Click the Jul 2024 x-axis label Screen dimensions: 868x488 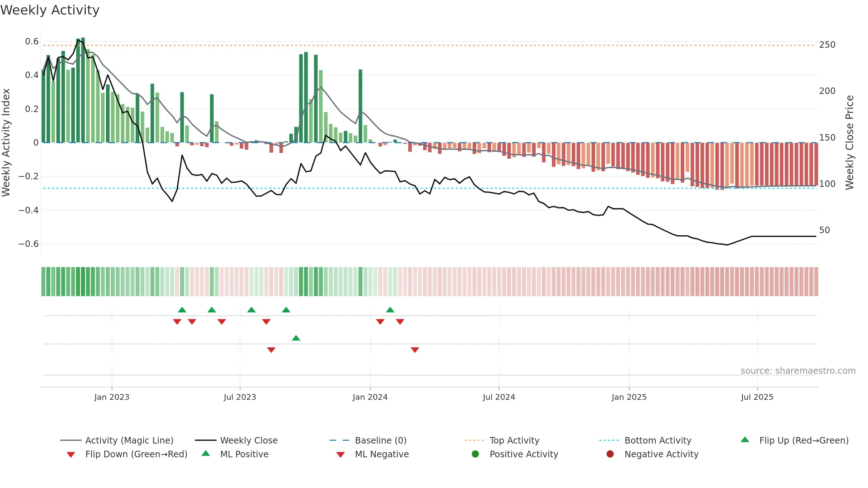(499, 397)
